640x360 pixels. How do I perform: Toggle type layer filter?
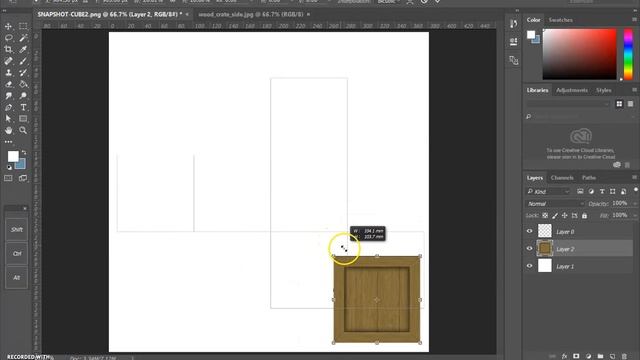point(602,191)
